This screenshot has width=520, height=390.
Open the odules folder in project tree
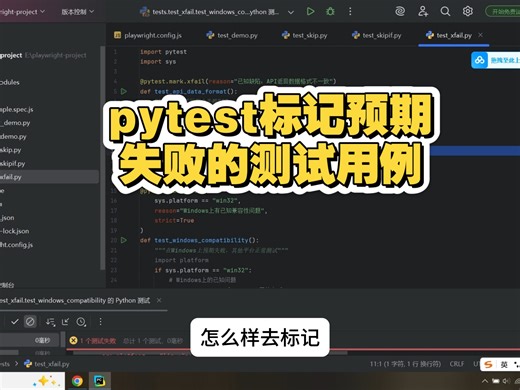coord(10,82)
